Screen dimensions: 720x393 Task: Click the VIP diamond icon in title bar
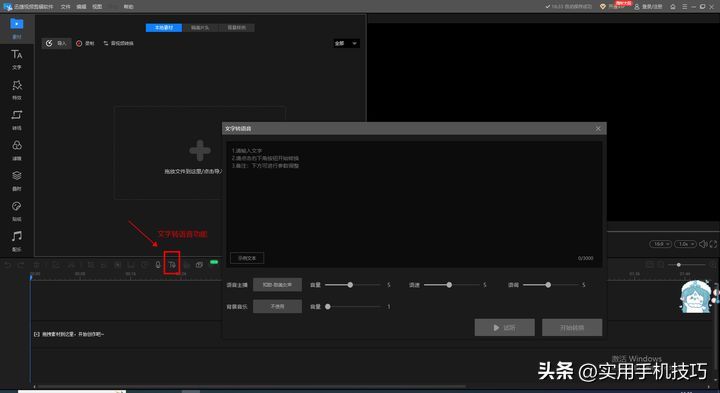point(603,6)
